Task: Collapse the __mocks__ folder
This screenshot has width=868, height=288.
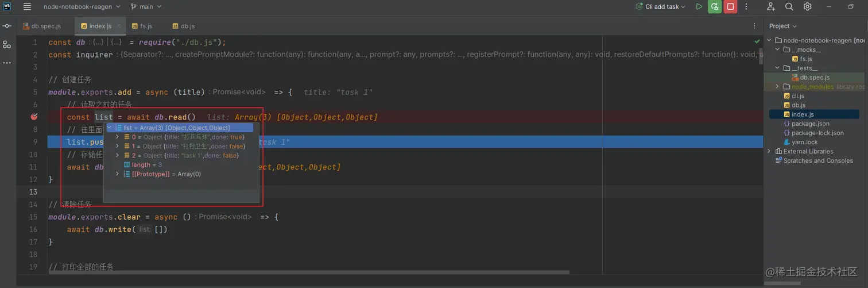Action: [778, 49]
